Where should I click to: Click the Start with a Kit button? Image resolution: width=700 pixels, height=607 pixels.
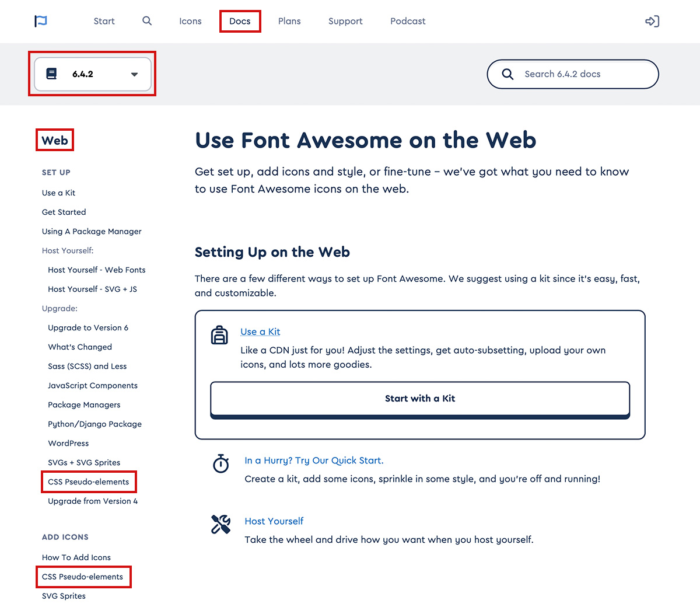(x=420, y=400)
